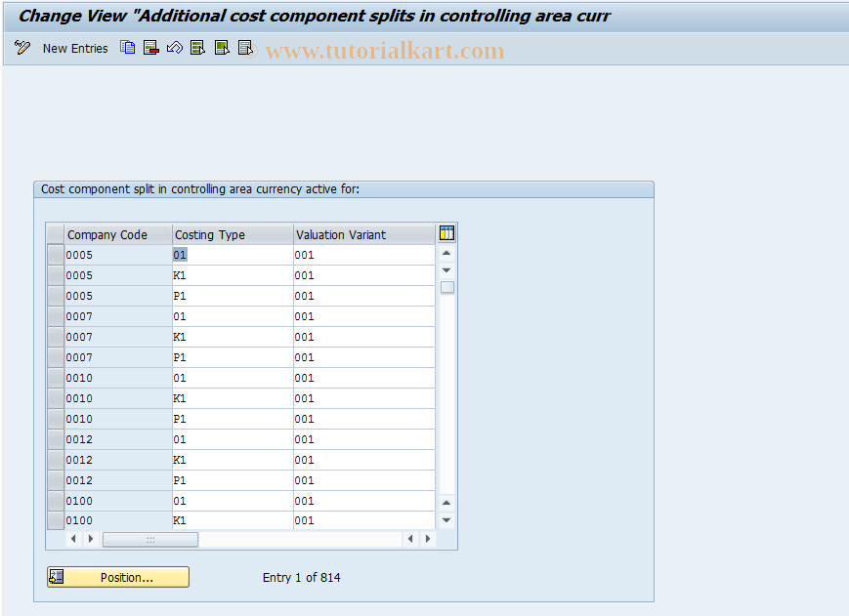The height and width of the screenshot is (616, 849).
Task: Click Valuation Variant column header
Action: [x=364, y=234]
